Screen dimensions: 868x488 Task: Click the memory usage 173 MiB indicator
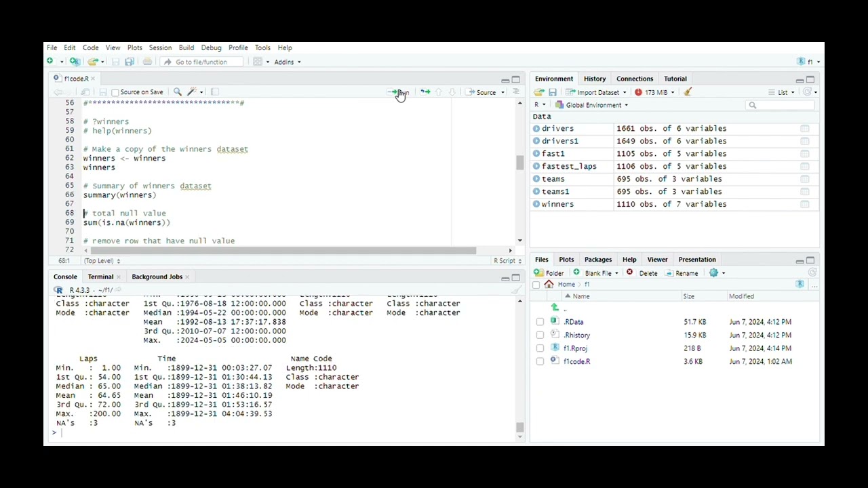[654, 92]
